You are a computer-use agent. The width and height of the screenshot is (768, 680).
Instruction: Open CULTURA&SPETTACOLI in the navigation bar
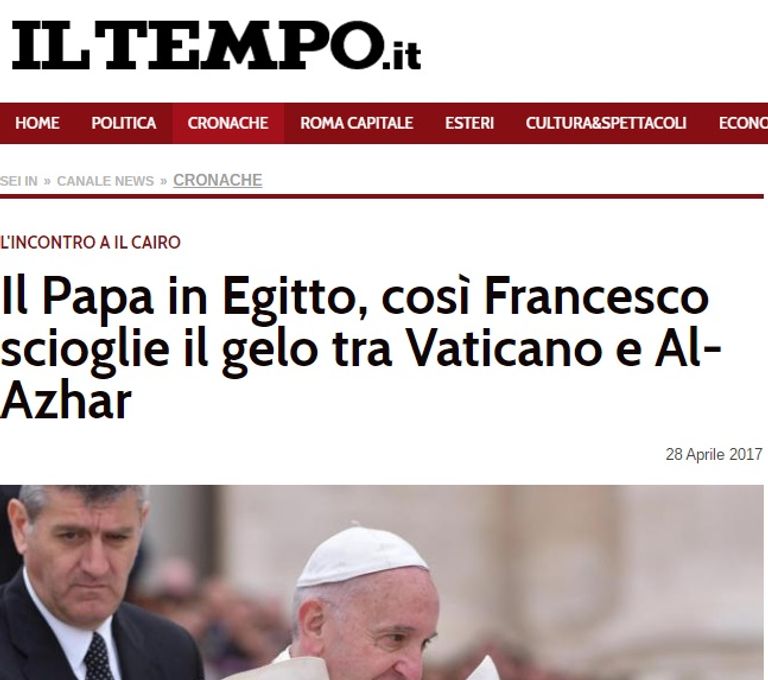point(606,123)
